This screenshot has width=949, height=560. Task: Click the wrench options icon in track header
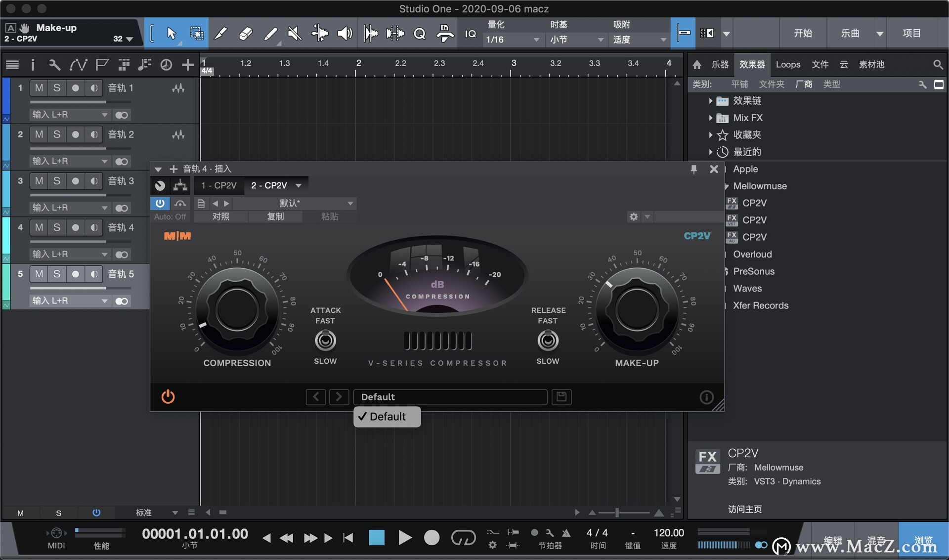tap(54, 65)
